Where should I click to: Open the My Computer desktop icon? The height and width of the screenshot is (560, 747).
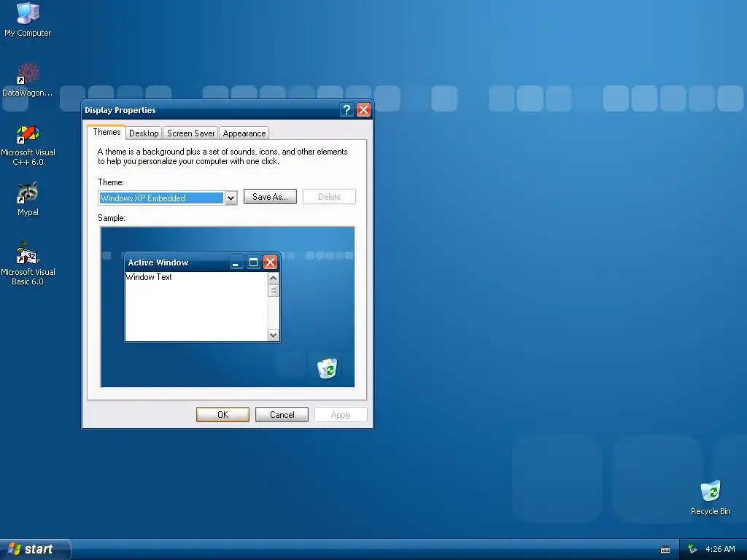[28, 19]
